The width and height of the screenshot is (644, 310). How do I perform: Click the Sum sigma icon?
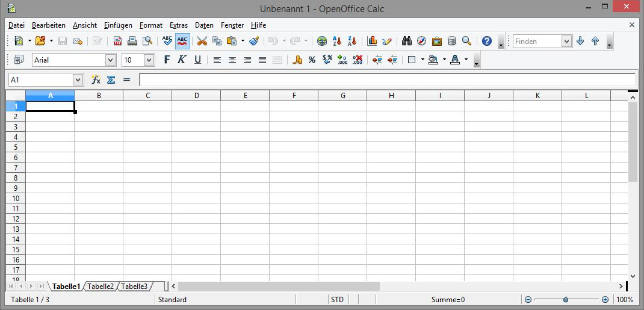pos(111,79)
